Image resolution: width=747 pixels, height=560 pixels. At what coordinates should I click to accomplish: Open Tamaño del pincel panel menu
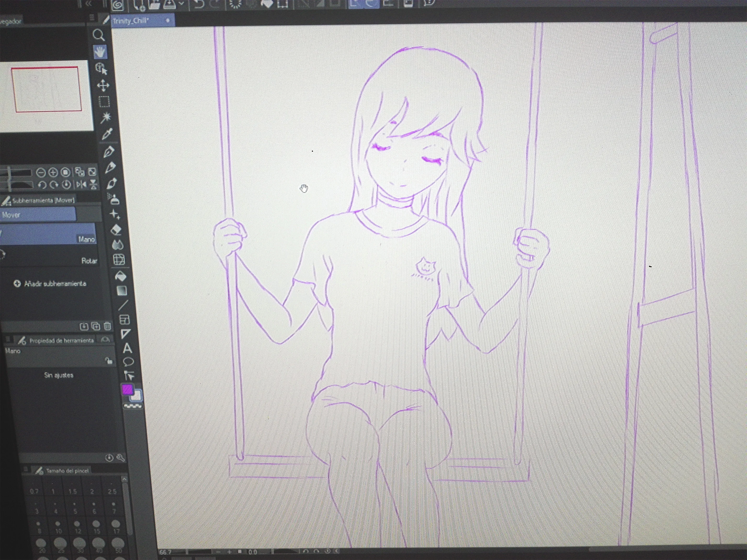26,470
